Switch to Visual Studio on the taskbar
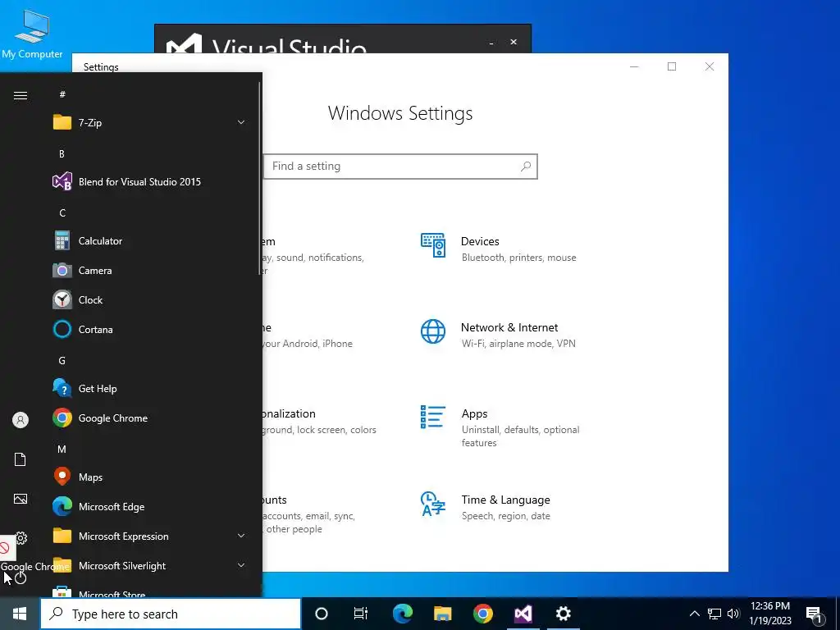This screenshot has width=840, height=630. point(523,614)
